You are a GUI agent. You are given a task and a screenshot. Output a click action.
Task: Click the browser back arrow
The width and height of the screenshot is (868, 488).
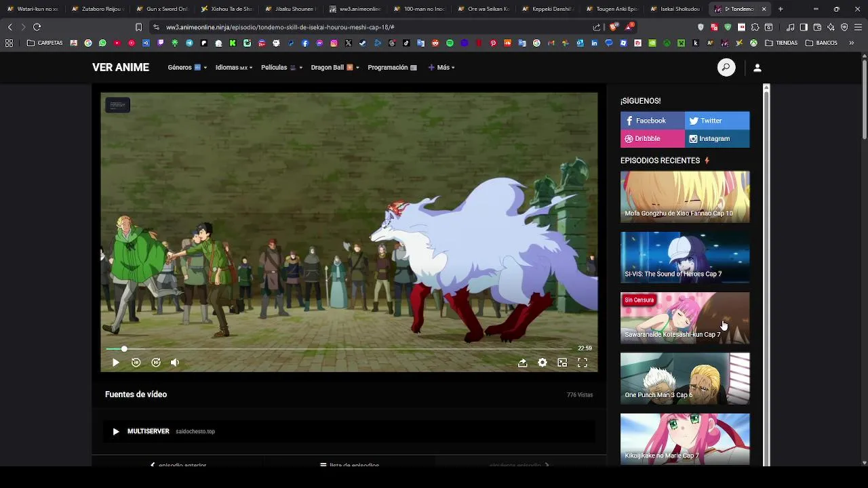point(9,27)
